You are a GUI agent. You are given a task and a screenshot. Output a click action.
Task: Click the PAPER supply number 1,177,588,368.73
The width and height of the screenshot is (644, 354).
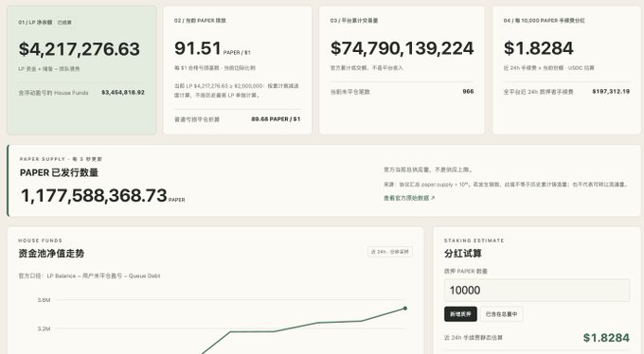pyautogui.click(x=94, y=196)
